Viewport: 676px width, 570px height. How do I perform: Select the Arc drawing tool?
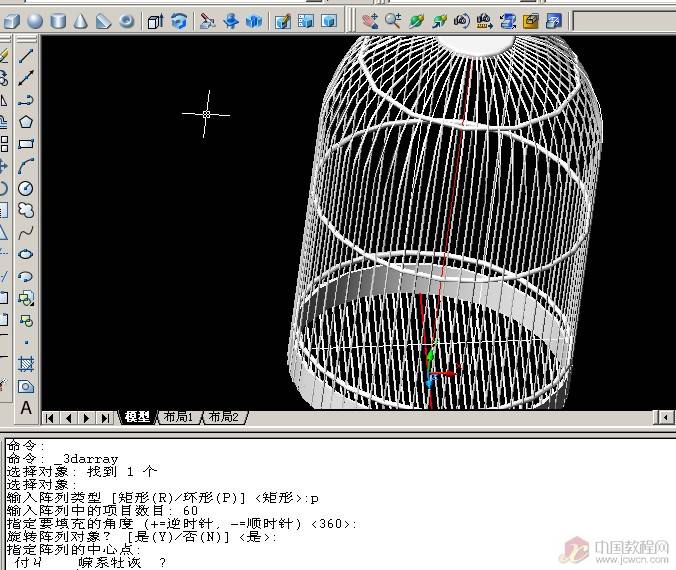click(26, 166)
